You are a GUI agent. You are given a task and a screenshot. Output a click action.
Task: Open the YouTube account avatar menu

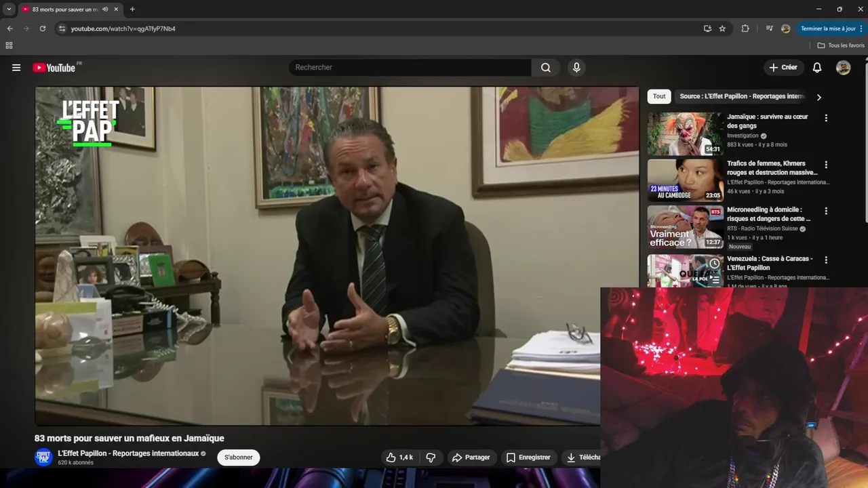coord(843,68)
